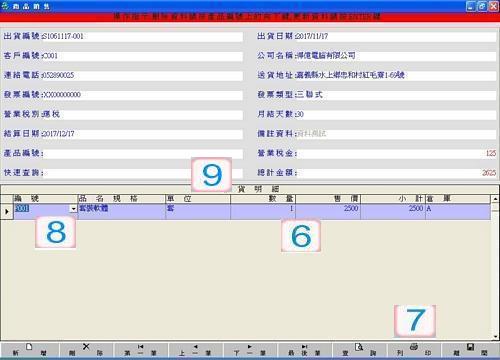Jump to last record with 最後筆 button
This screenshot has height=360, width=500.
(x=304, y=350)
